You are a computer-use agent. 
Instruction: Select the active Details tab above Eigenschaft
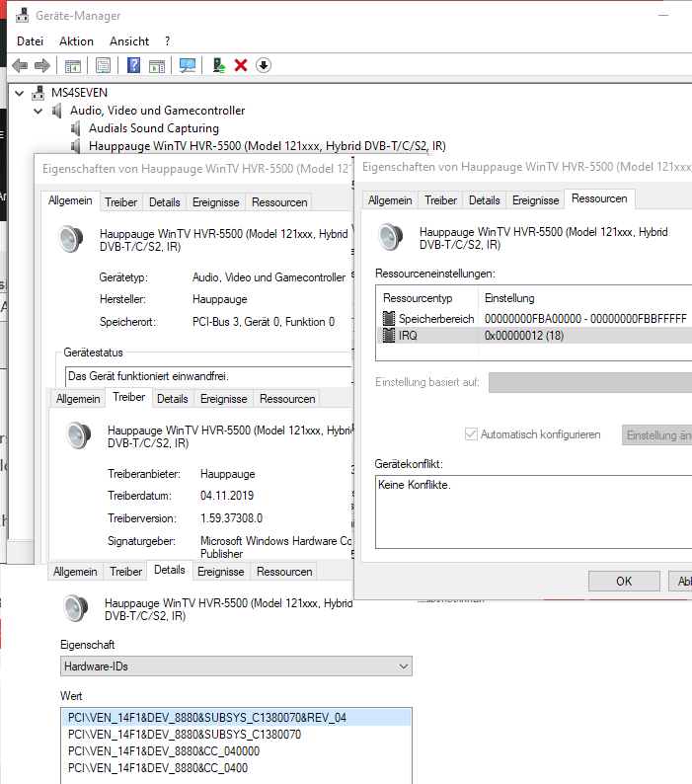(170, 570)
